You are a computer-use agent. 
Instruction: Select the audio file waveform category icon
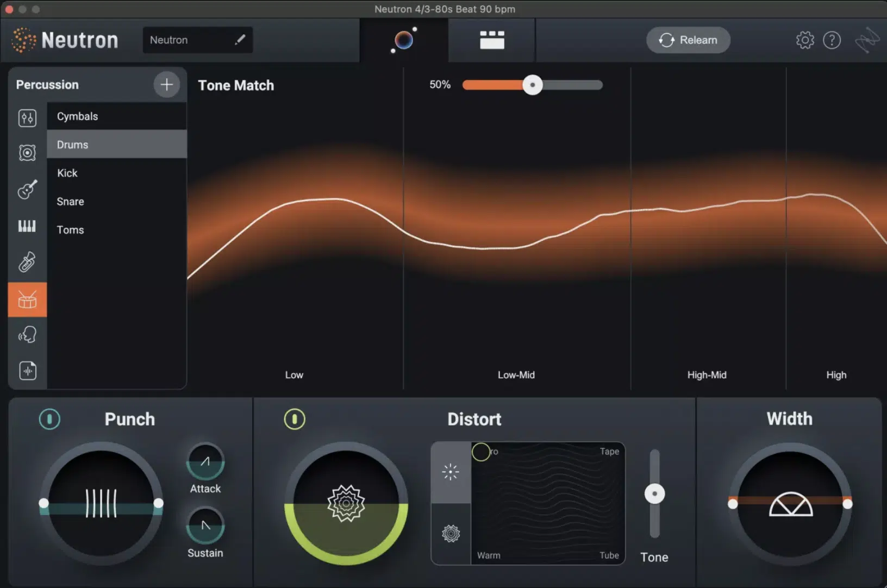pyautogui.click(x=27, y=371)
